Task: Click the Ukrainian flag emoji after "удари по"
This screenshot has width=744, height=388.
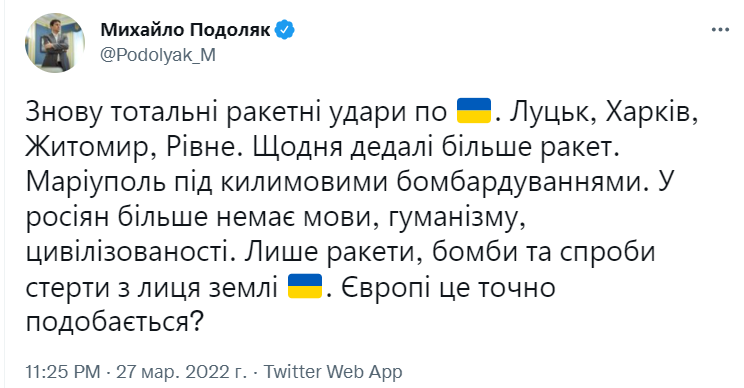Action: (x=473, y=111)
